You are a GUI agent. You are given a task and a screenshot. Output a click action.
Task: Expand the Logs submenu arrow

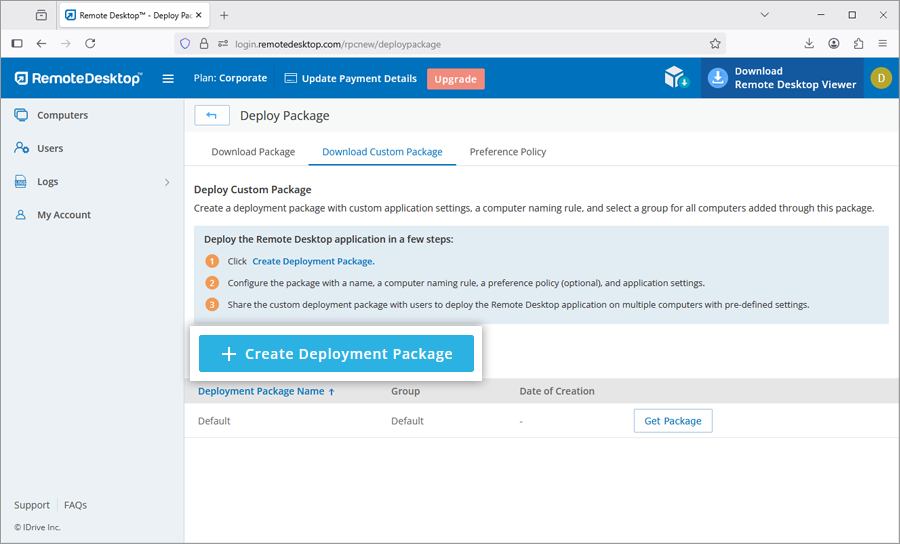click(167, 182)
